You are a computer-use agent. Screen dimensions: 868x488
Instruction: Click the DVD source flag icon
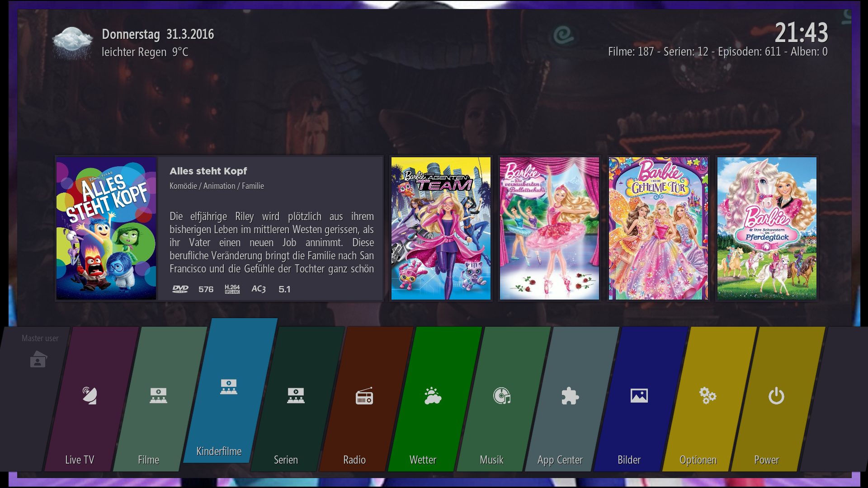(x=180, y=289)
